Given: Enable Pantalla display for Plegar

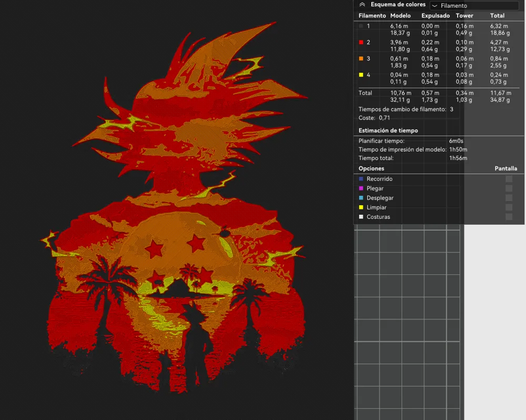Looking at the screenshot, I should 508,188.
